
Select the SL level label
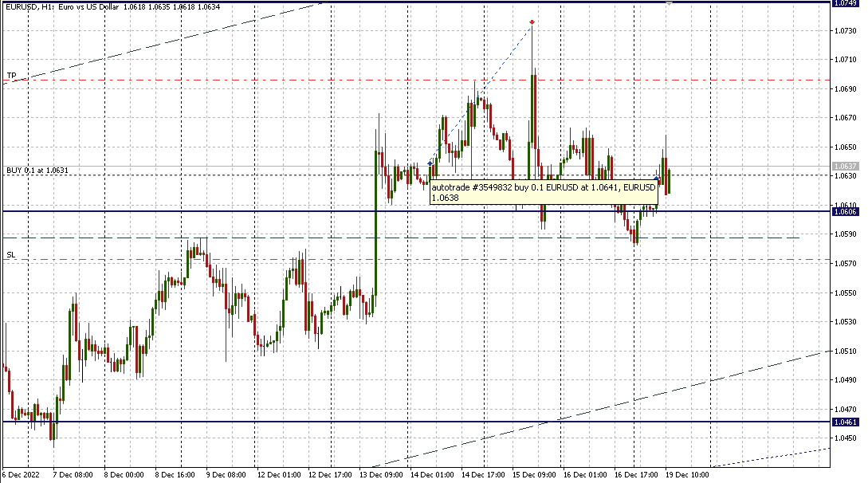[11, 254]
